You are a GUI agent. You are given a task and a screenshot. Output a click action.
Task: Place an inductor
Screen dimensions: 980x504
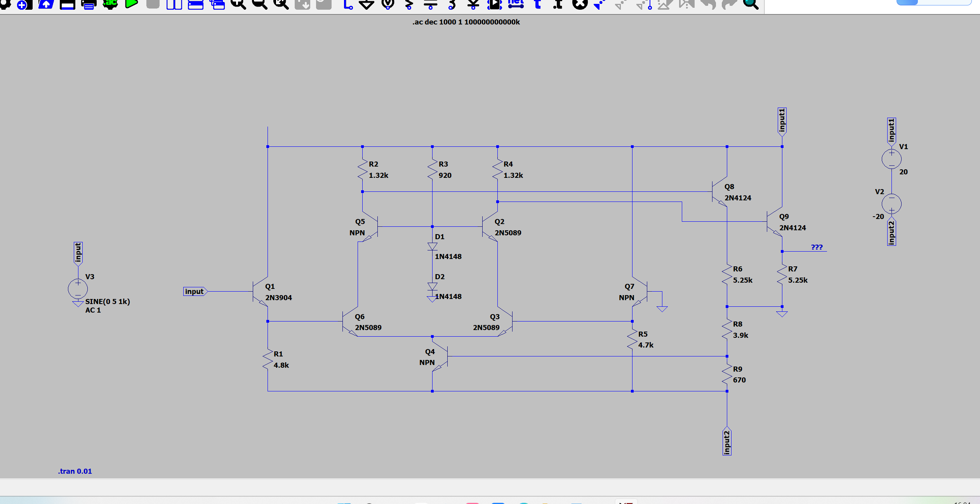(x=452, y=4)
